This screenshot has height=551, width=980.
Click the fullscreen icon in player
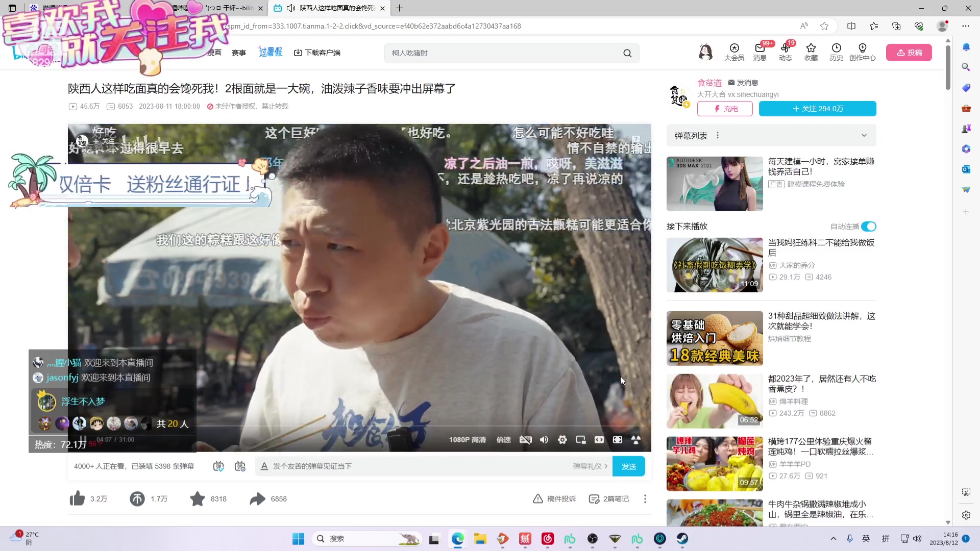(636, 440)
